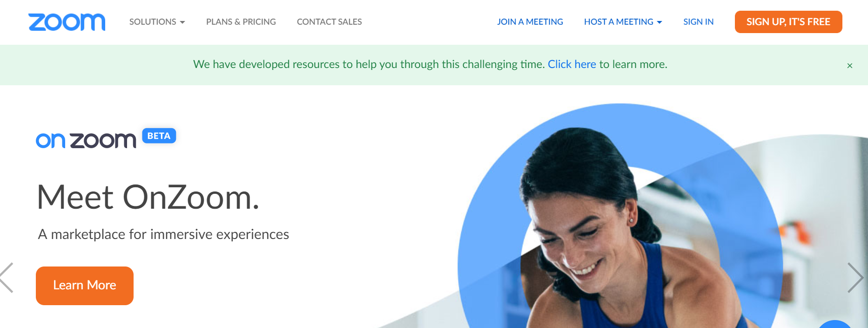Select Join a Meeting link
Viewport: 868px width, 328px height.
(x=530, y=22)
